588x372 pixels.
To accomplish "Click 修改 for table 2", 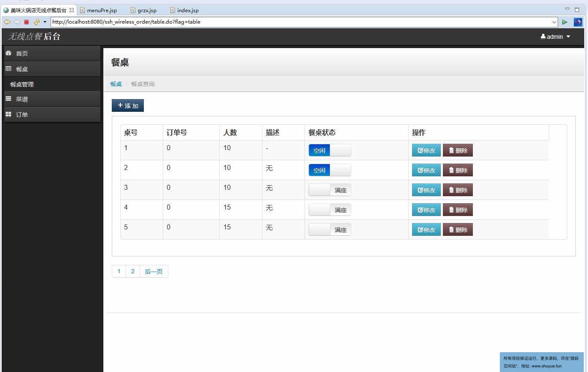I will [426, 170].
